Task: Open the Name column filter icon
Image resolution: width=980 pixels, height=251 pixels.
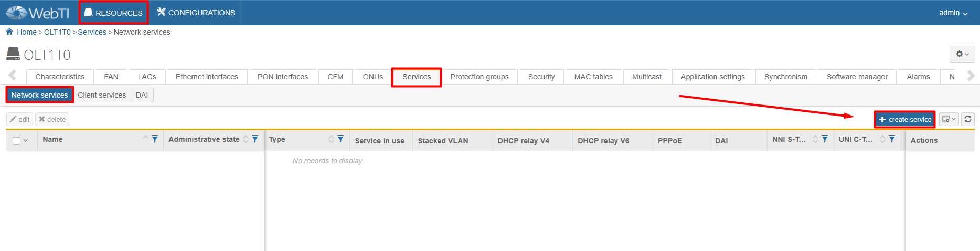Action: pyautogui.click(x=155, y=139)
